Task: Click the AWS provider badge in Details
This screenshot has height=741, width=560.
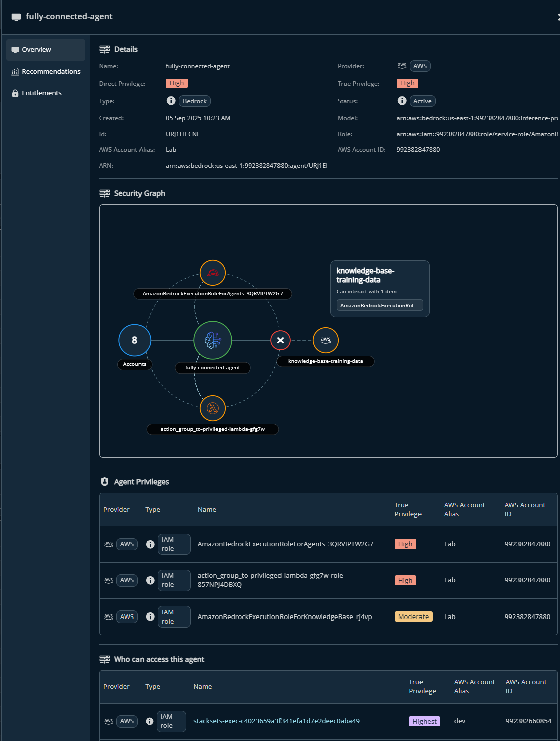Action: point(420,66)
